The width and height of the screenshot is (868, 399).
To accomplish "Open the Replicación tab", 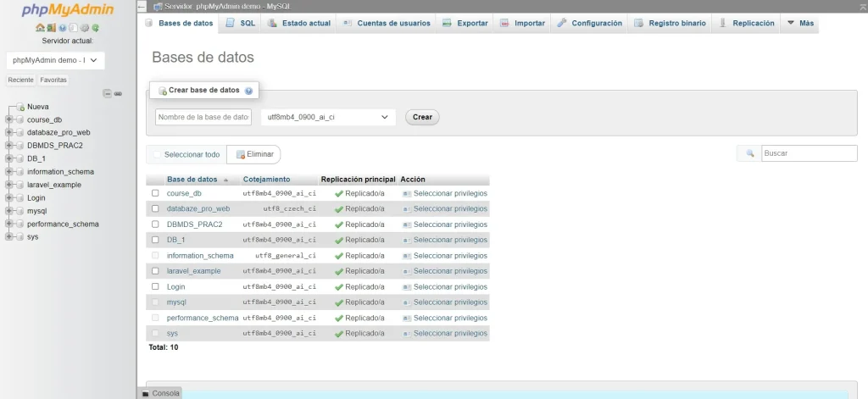I will (746, 23).
